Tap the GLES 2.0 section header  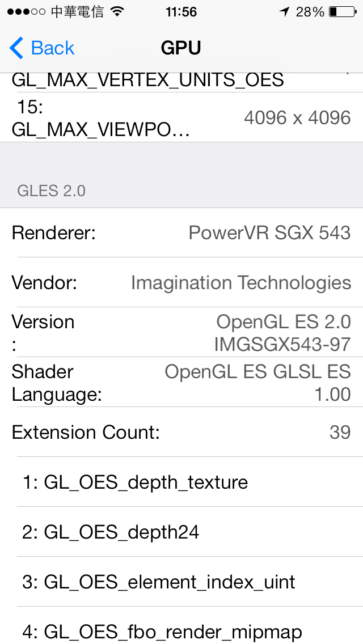[x=52, y=190]
